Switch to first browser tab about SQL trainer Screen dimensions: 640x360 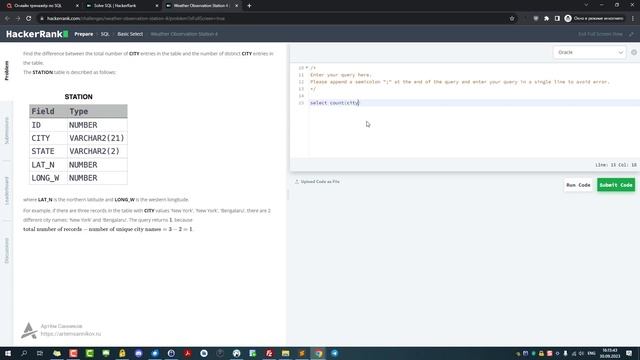41,6
